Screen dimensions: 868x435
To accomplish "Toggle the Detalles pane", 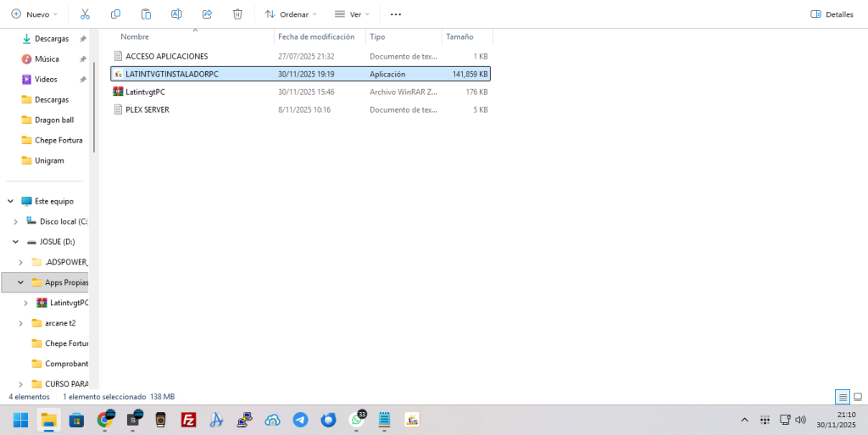I will [832, 14].
